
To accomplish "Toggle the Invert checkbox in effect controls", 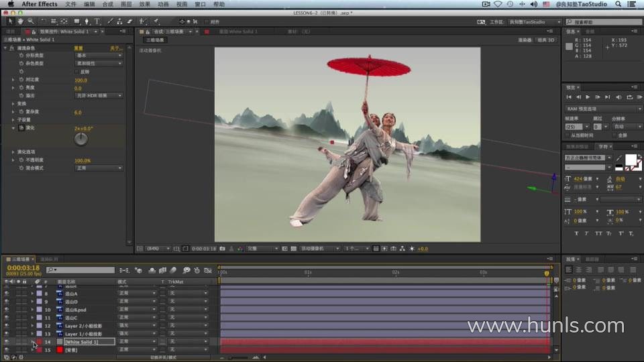I will [x=76, y=72].
